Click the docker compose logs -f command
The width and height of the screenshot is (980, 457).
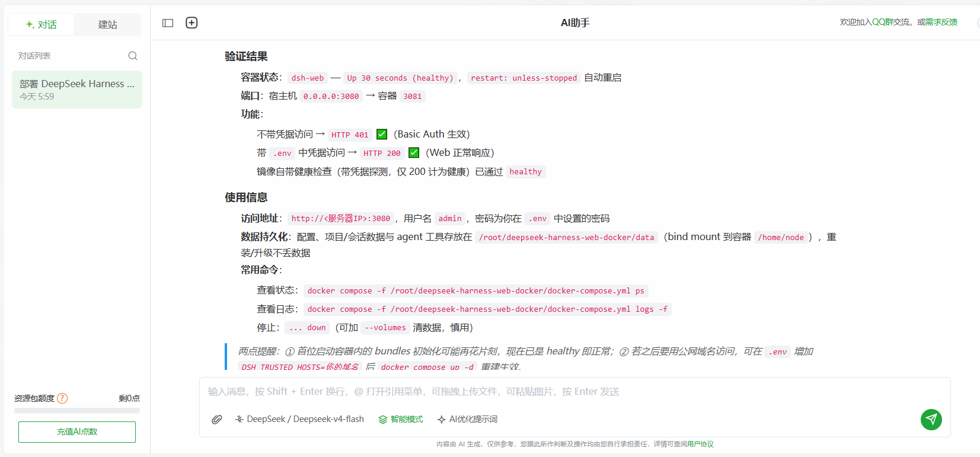[487, 309]
